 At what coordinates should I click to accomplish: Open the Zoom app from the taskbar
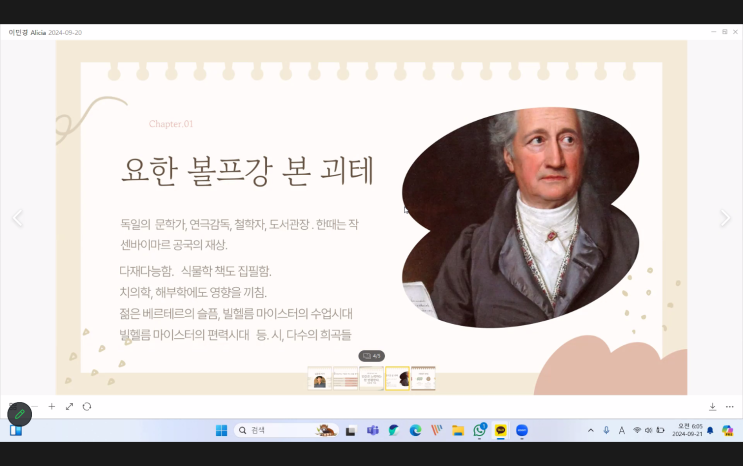point(522,430)
